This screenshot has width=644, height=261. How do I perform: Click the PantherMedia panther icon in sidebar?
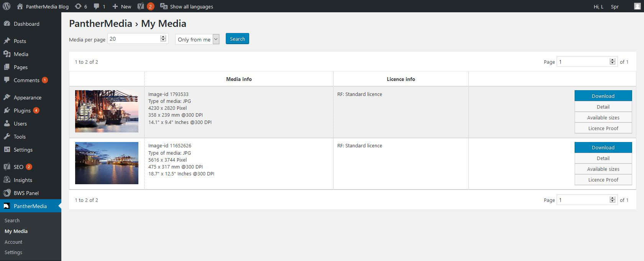(7, 206)
